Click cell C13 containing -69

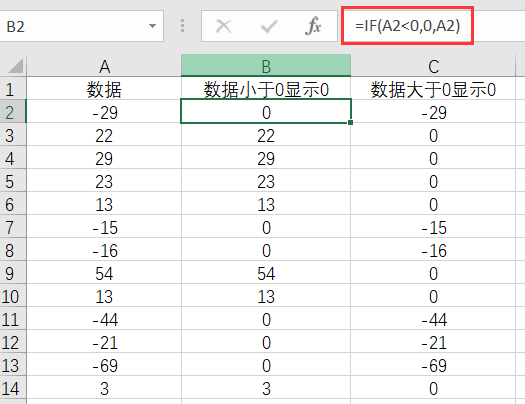(x=433, y=365)
